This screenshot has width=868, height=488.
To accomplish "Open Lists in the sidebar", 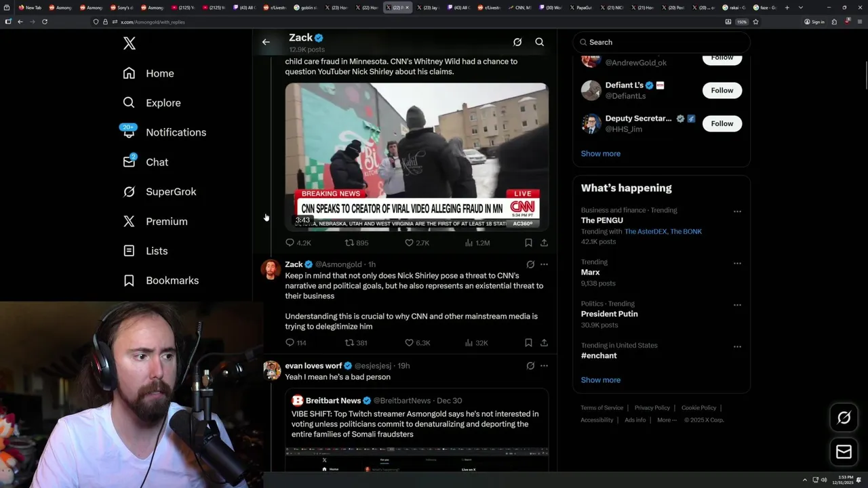I will (x=145, y=251).
